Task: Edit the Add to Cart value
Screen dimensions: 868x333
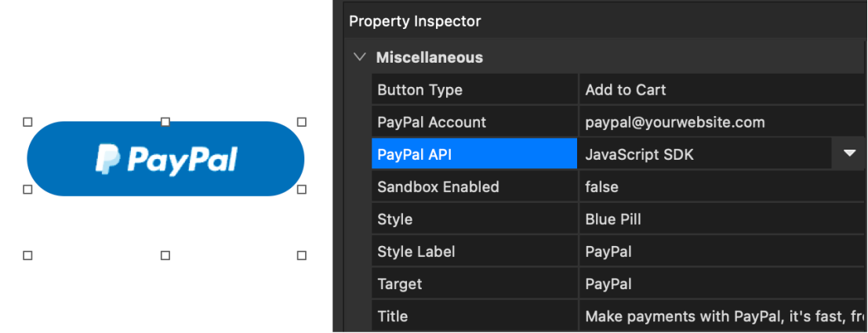Action: (x=721, y=90)
